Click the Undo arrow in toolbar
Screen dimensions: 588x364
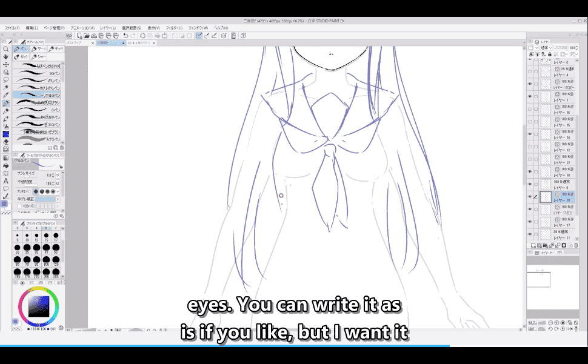[x=125, y=36]
